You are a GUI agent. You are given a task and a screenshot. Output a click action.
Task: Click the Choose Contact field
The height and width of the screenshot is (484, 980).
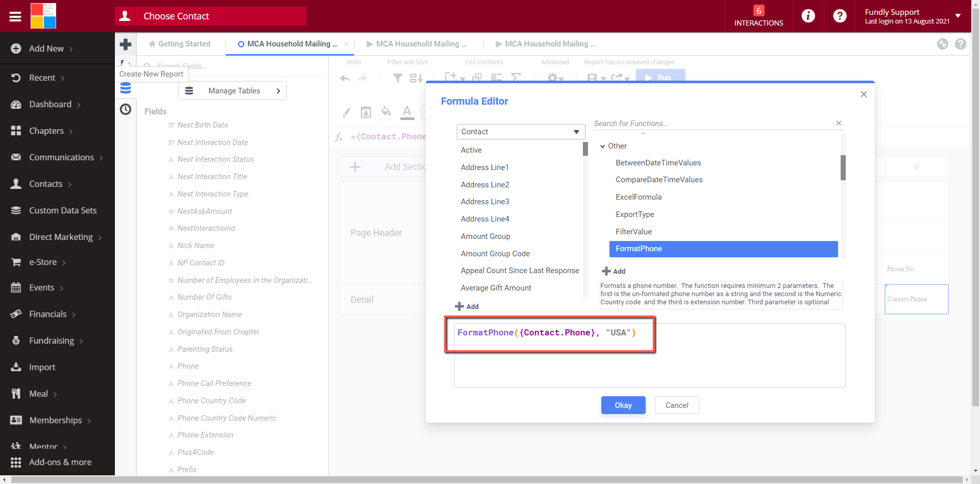(x=220, y=16)
